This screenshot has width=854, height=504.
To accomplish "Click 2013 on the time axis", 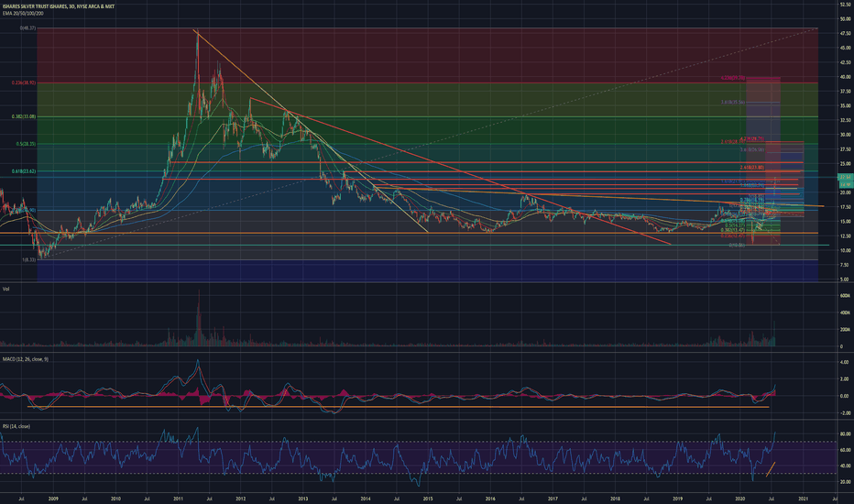I will tap(303, 498).
